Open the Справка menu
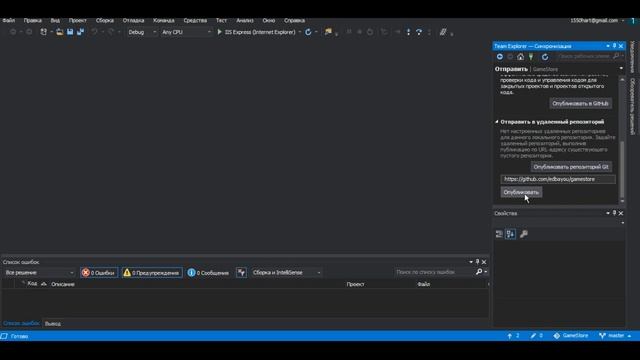Screen dimensions: 640x360 [x=294, y=20]
